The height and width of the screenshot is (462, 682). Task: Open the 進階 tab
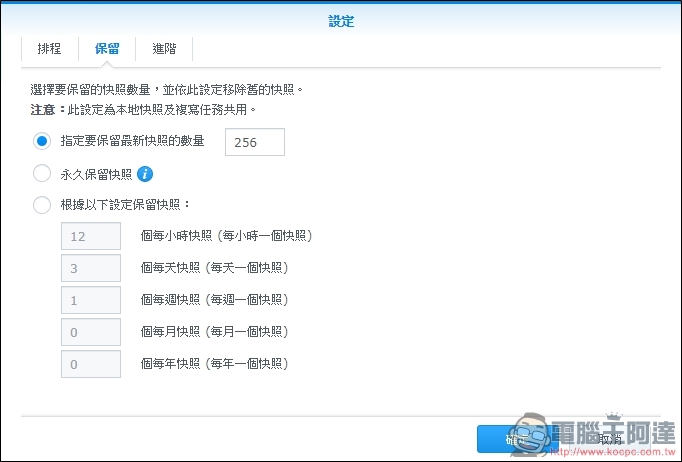pyautogui.click(x=164, y=49)
